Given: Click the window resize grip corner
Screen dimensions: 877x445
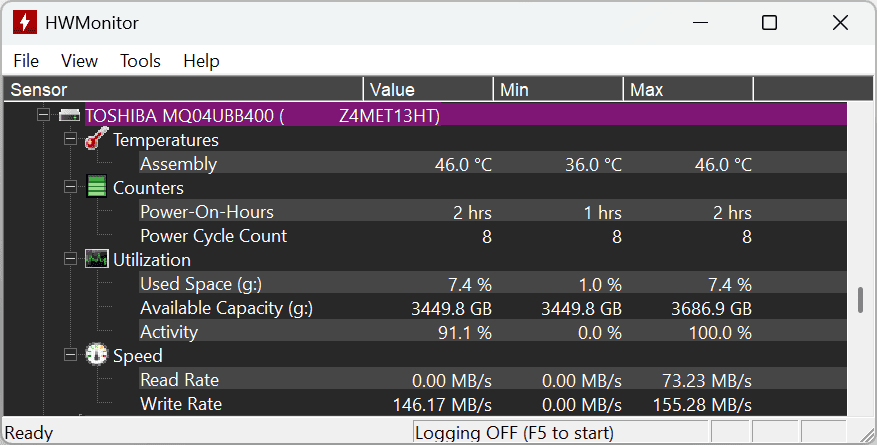Looking at the screenshot, I should [865, 434].
